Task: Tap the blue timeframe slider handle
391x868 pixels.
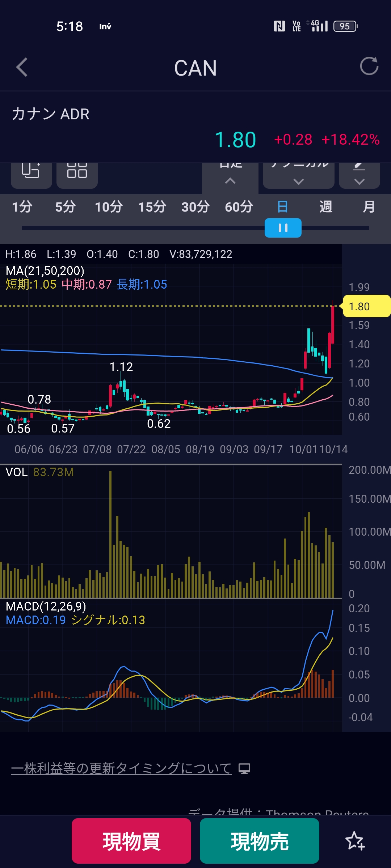Action: point(283,228)
